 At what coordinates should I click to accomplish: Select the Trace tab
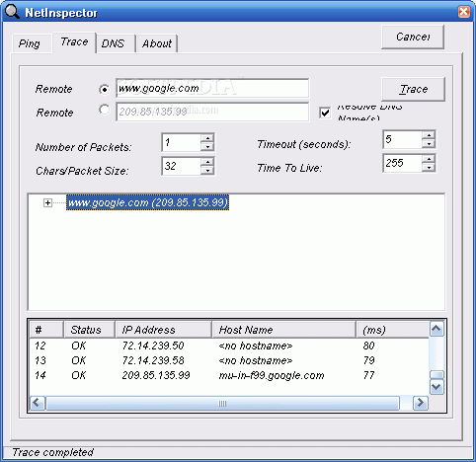[74, 42]
